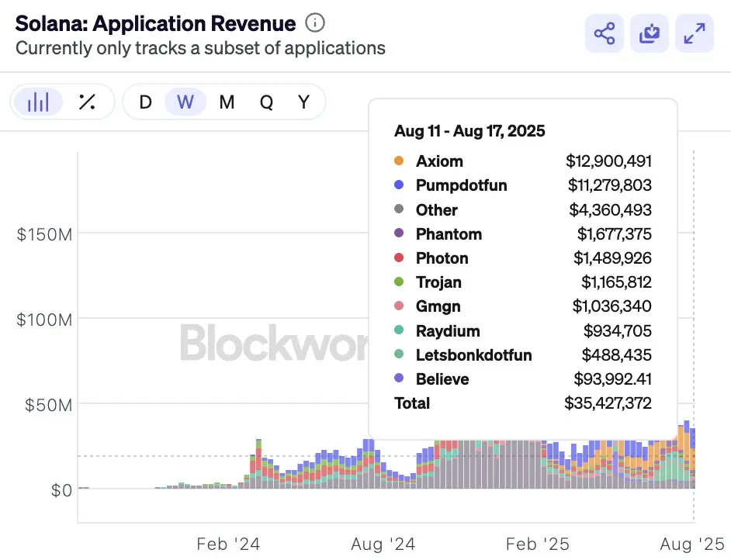Click the info icon beside Application Revenue title

coord(315,23)
